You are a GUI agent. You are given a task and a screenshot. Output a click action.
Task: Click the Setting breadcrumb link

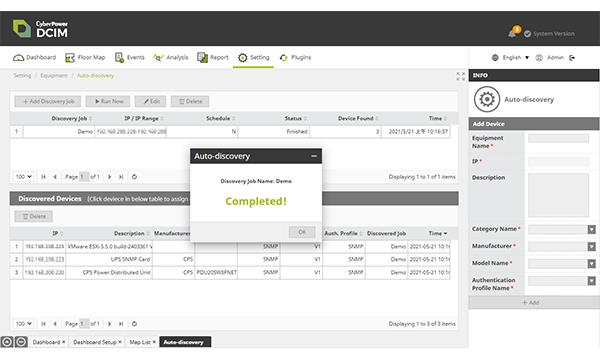tap(22, 76)
